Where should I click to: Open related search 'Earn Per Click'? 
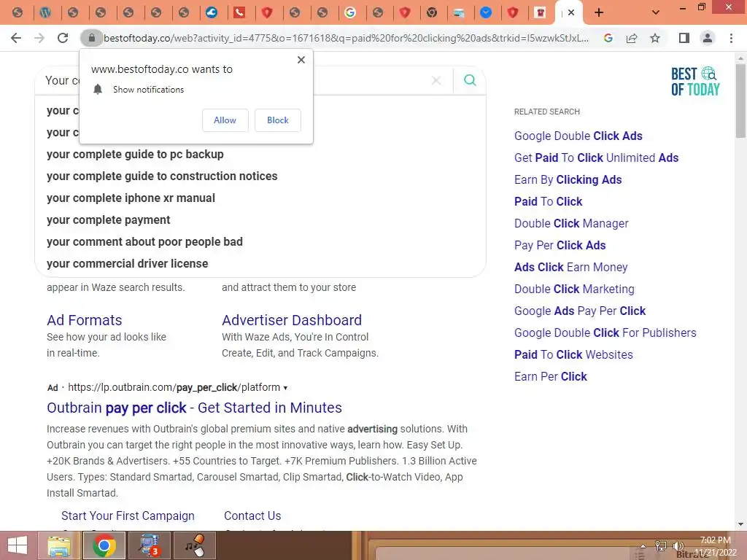point(551,377)
